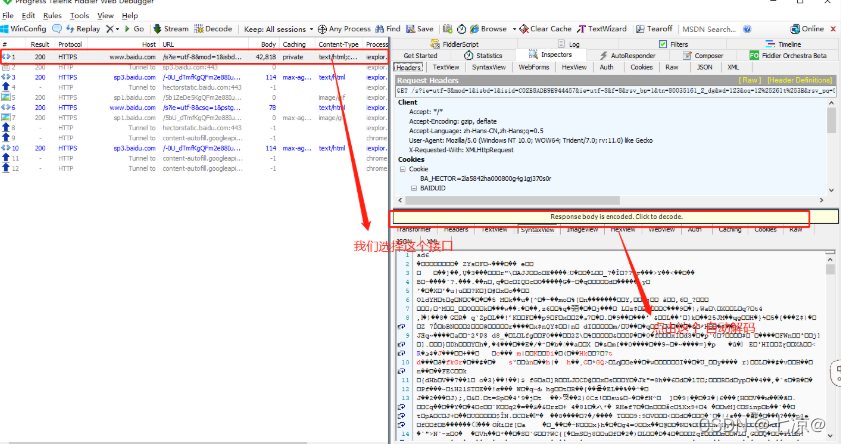Select session 1 www.baidu.com row
This screenshot has width=841, height=444.
click(194, 57)
